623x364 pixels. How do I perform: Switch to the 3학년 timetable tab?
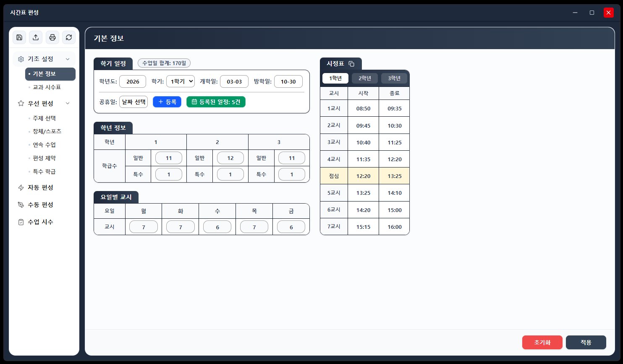pyautogui.click(x=394, y=79)
